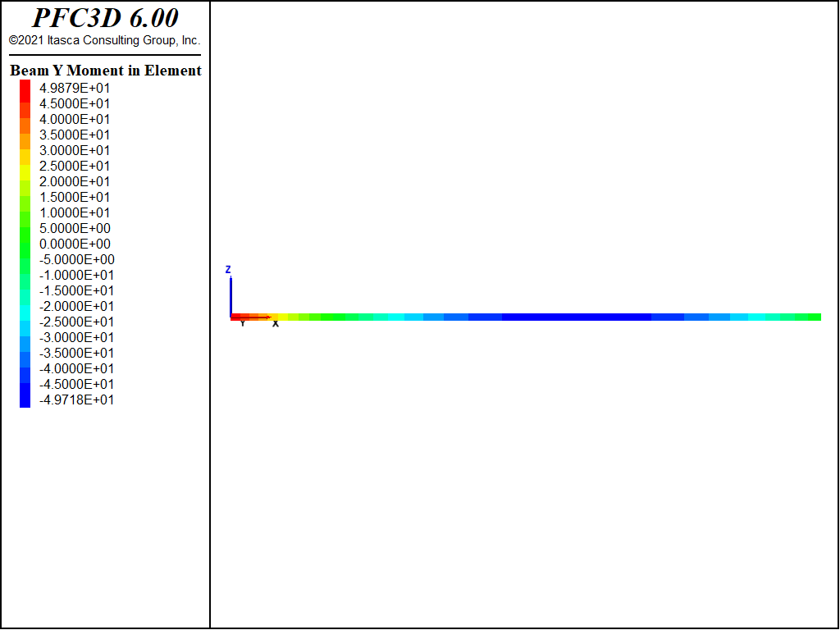Click the -3.5000E+01 legend value

[x=76, y=353]
